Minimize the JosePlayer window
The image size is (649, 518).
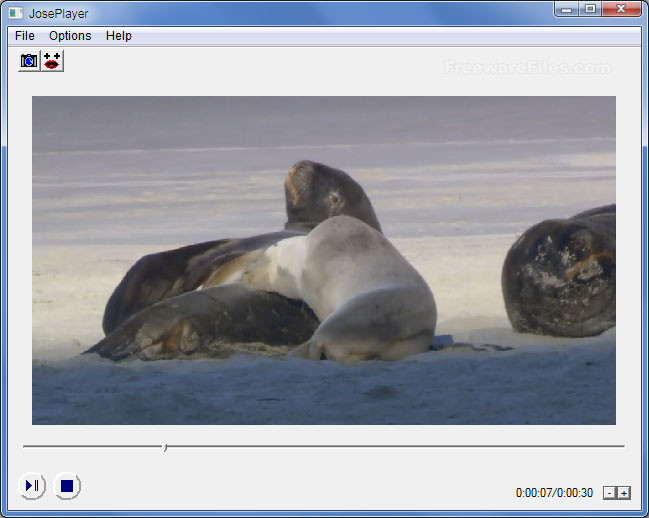[567, 9]
